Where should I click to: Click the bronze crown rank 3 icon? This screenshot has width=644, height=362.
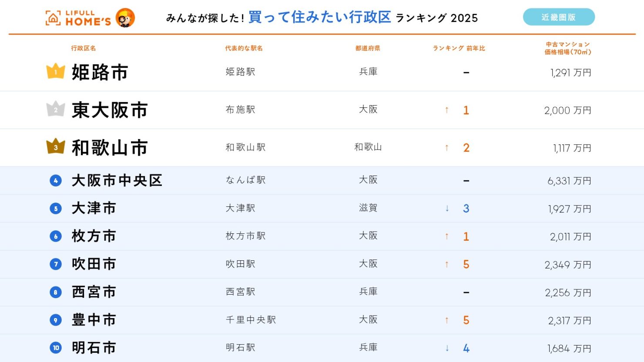point(56,147)
